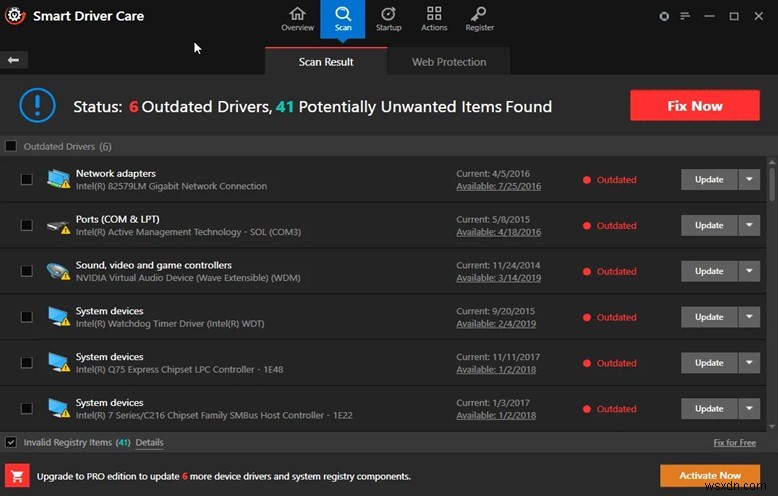Open the Invalid Registry Items Details link
Viewport: 778px width, 496px height.
[150, 442]
